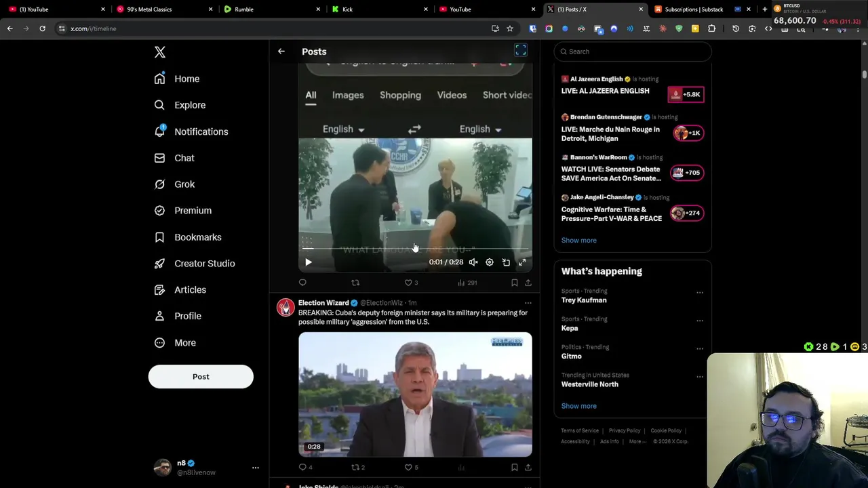
Task: Open the browser Extensions puzzle icon
Action: tap(711, 28)
